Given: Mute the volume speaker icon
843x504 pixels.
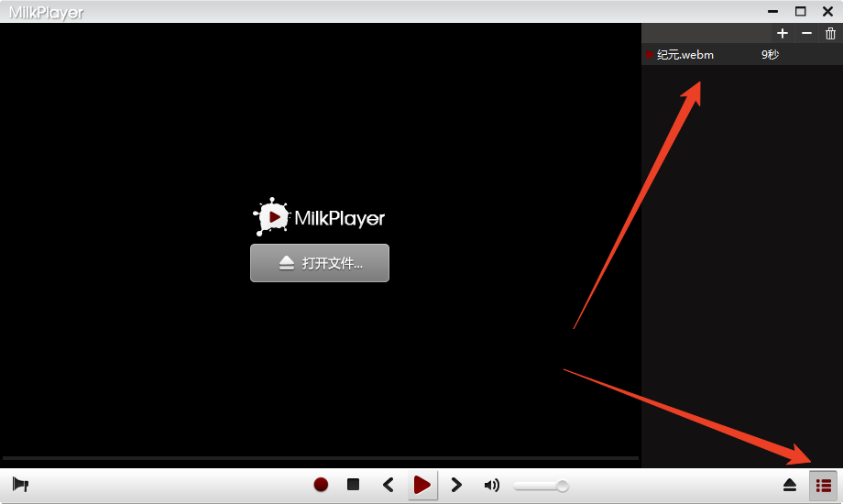Looking at the screenshot, I should [492, 486].
